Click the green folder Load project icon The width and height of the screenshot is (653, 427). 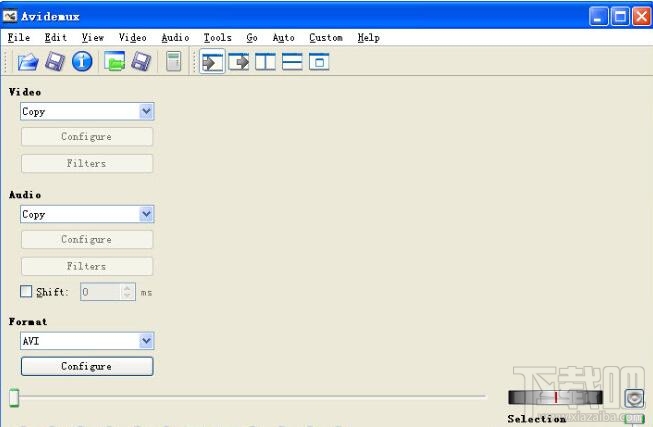click(115, 61)
